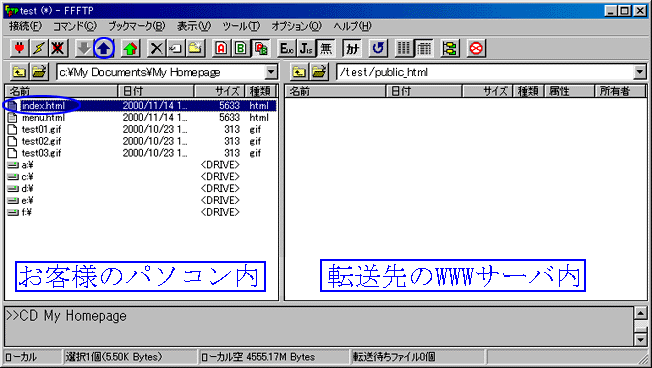Image resolution: width=652 pixels, height=368 pixels.
Task: Click into the local path field
Action: click(x=161, y=72)
